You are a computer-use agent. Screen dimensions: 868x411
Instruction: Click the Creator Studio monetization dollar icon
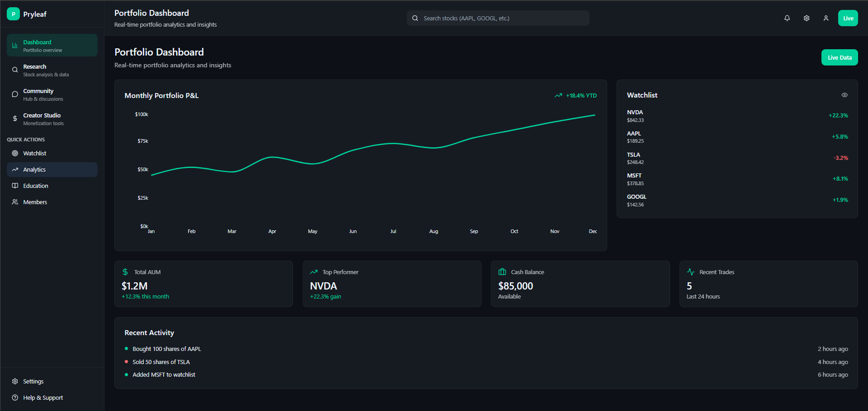point(15,119)
